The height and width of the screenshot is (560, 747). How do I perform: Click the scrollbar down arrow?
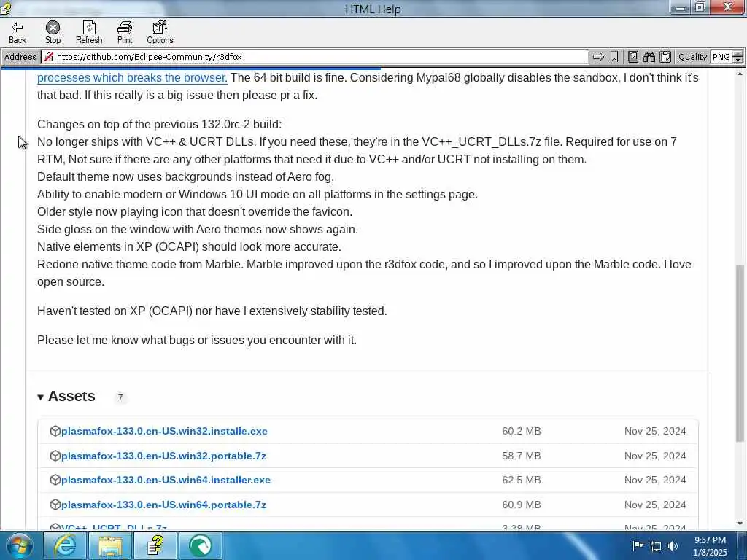pyautogui.click(x=740, y=524)
